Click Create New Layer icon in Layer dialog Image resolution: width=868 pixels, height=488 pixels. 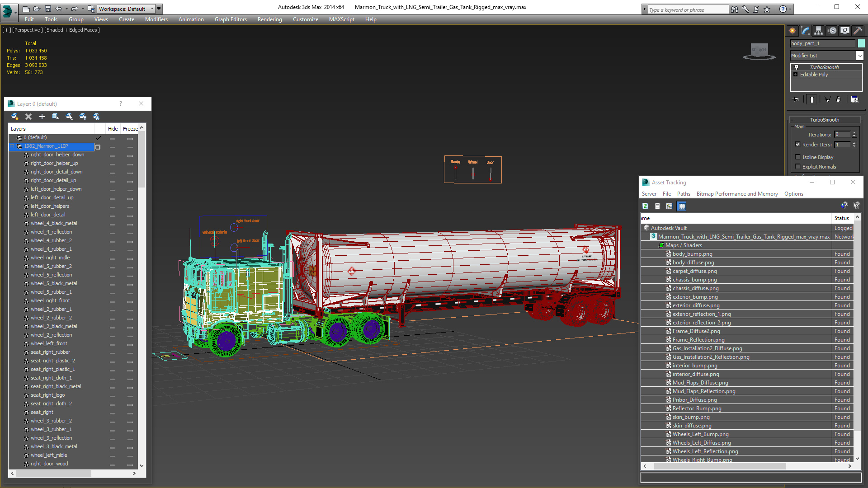pos(14,117)
